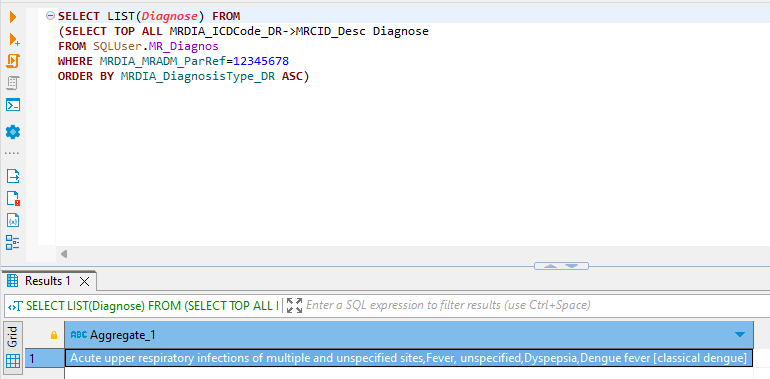Viewport: 770px width, 379px height.
Task: Run the SQL script icon
Action: click(x=13, y=61)
